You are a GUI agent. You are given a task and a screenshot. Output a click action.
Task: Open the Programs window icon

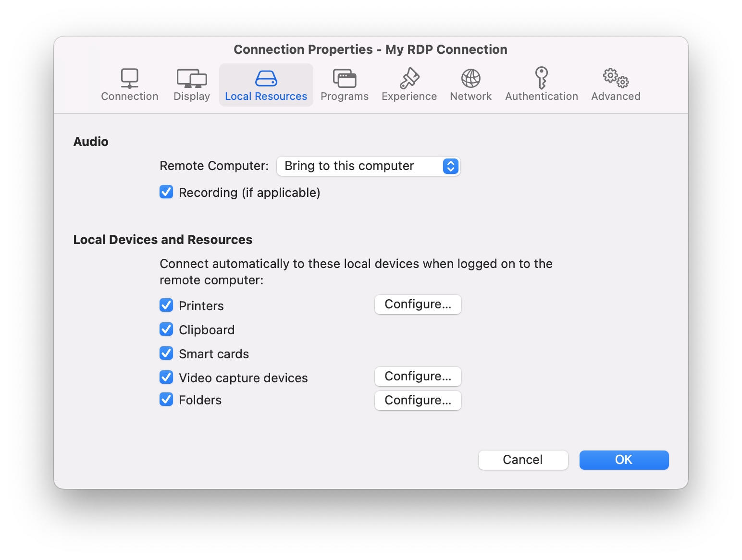(344, 78)
